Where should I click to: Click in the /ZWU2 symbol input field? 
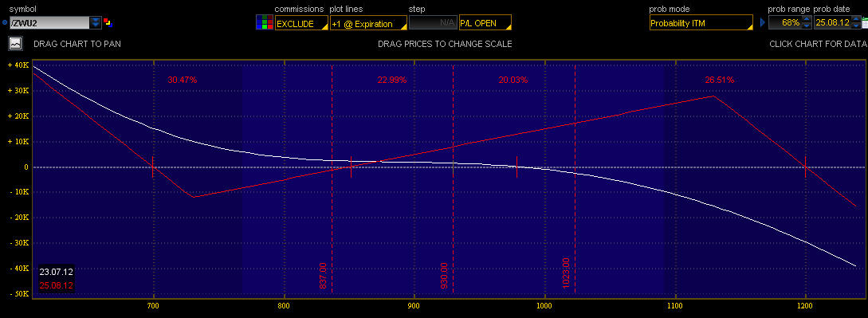click(x=50, y=22)
